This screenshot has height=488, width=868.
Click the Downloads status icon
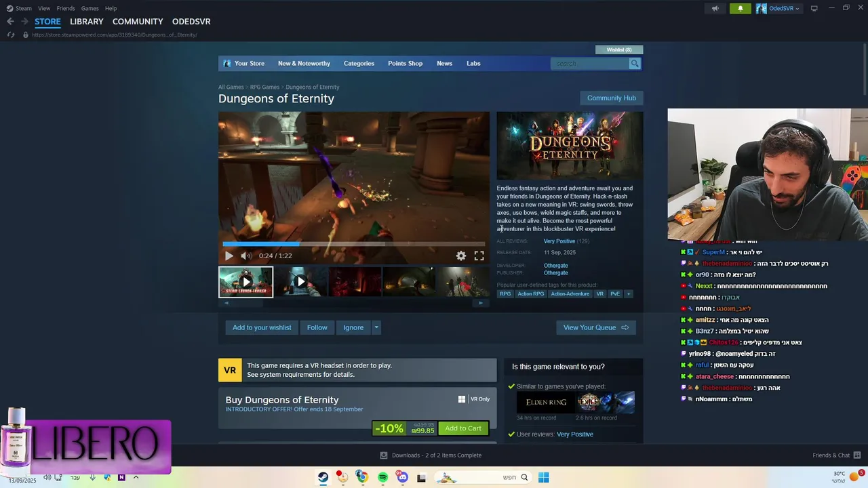(384, 455)
